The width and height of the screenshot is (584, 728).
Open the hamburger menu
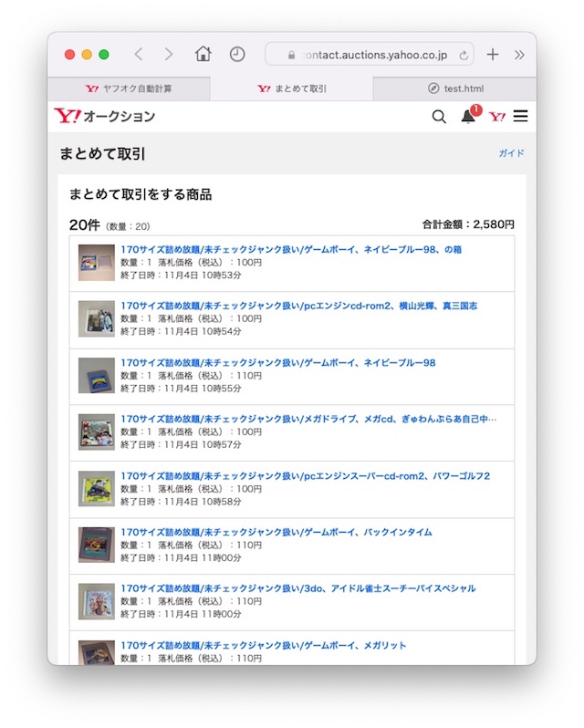click(521, 117)
